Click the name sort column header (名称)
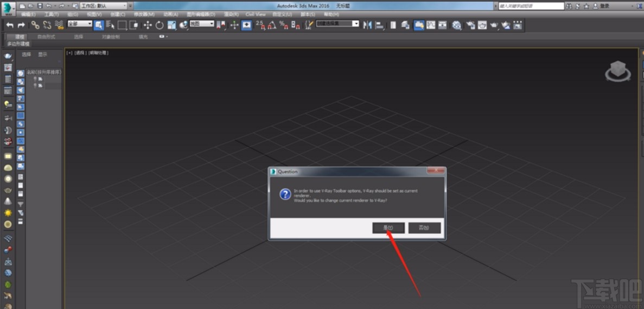 (x=44, y=72)
